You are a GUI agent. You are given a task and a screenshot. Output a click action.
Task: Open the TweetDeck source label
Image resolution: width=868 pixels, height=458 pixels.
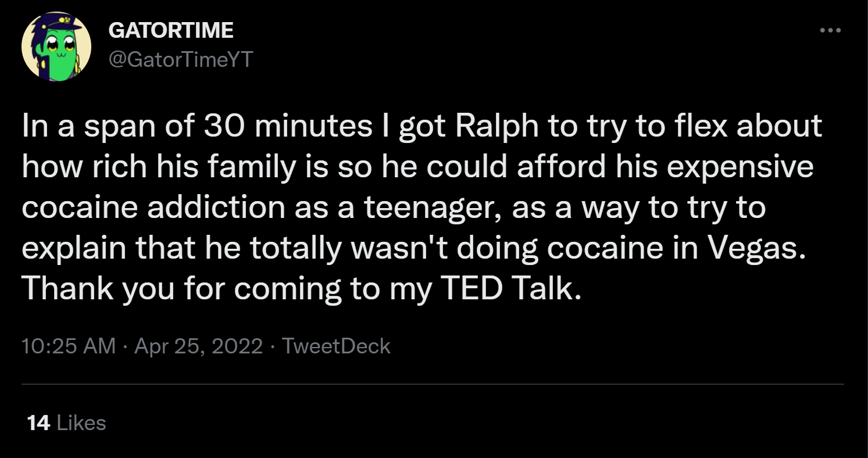(335, 346)
